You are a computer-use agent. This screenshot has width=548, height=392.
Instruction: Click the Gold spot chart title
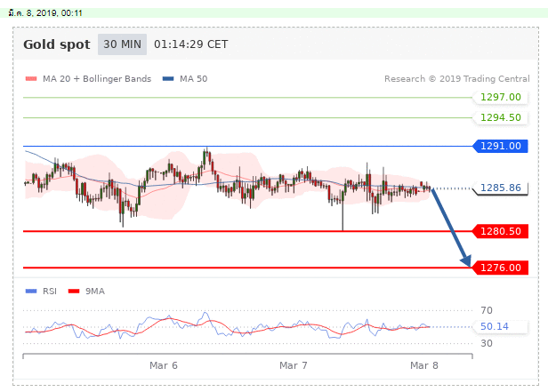[x=57, y=44]
